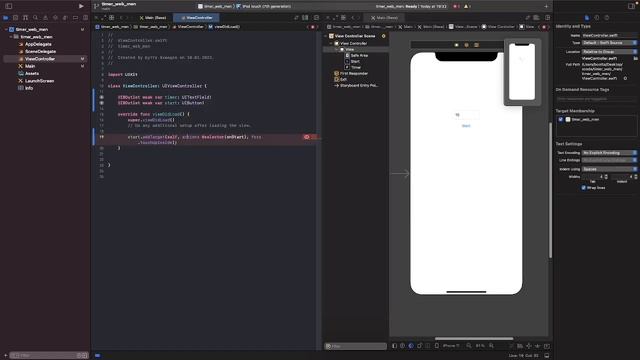Open the Debug navigator

tap(65, 18)
